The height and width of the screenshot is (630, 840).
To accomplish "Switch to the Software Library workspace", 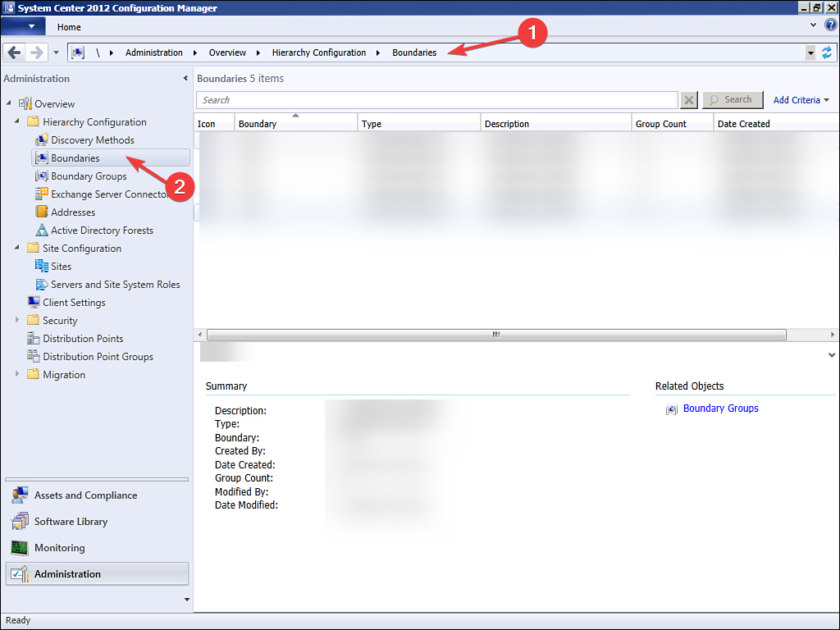I will click(x=71, y=521).
